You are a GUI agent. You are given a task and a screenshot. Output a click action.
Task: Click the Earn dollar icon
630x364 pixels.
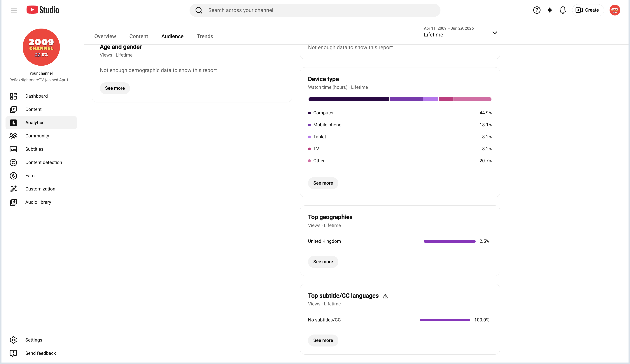click(13, 176)
